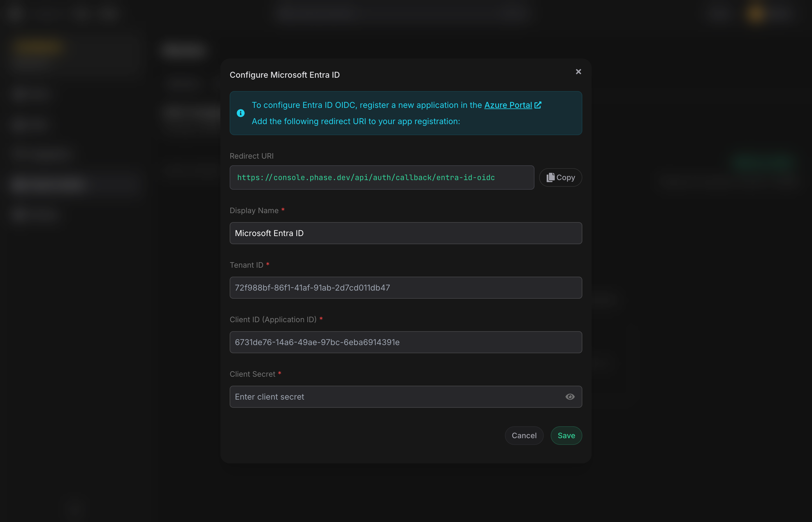Image resolution: width=812 pixels, height=522 pixels.
Task: Click the copy icon inside the Copy button
Action: (x=550, y=177)
